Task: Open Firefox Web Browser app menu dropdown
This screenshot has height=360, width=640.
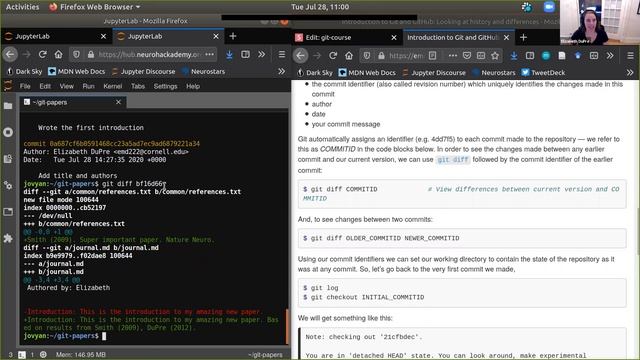Action: [94, 7]
